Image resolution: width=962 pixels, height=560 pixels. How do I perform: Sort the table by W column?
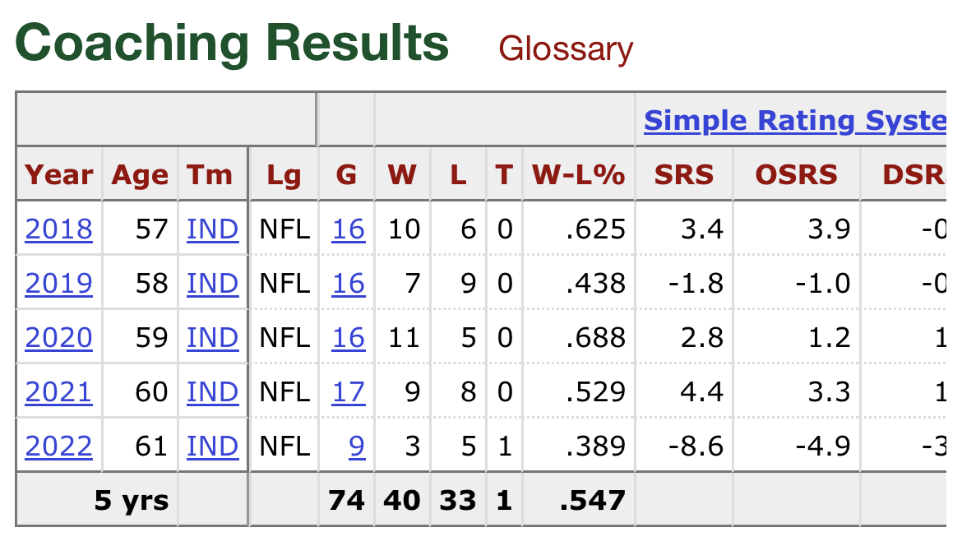pos(401,174)
